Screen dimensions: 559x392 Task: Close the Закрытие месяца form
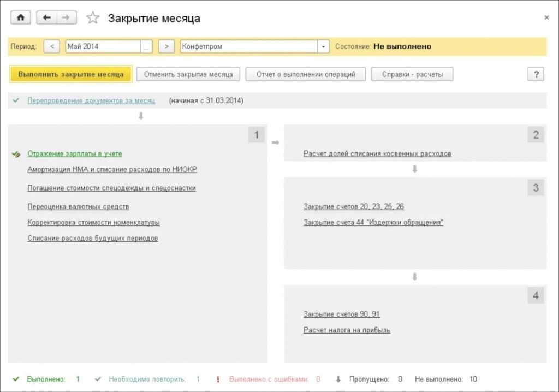546,17
